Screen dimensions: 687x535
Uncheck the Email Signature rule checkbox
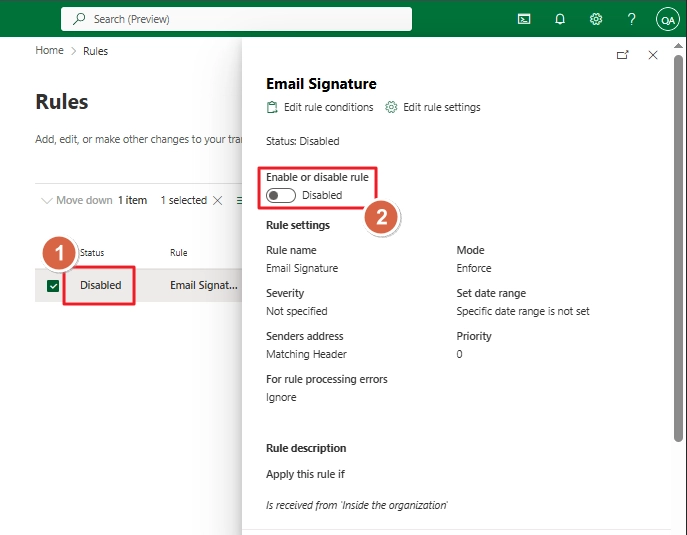click(x=53, y=286)
